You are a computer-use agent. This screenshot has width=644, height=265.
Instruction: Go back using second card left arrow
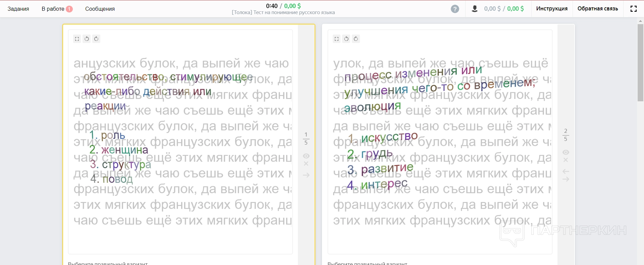(566, 171)
